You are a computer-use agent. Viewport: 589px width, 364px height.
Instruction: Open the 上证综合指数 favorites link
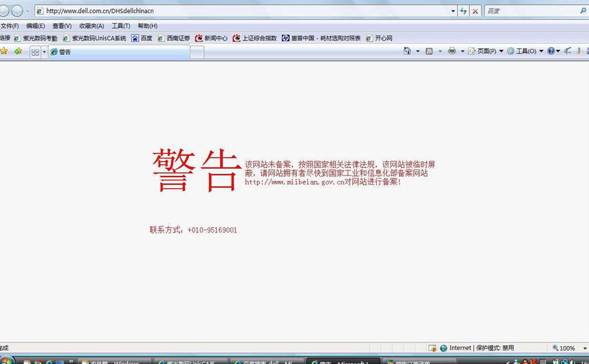tap(255, 38)
